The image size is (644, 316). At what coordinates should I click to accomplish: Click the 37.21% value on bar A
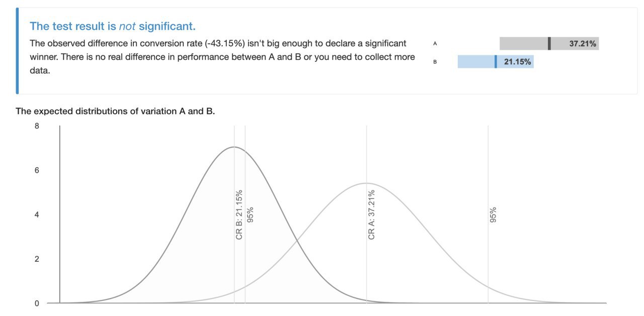(583, 44)
